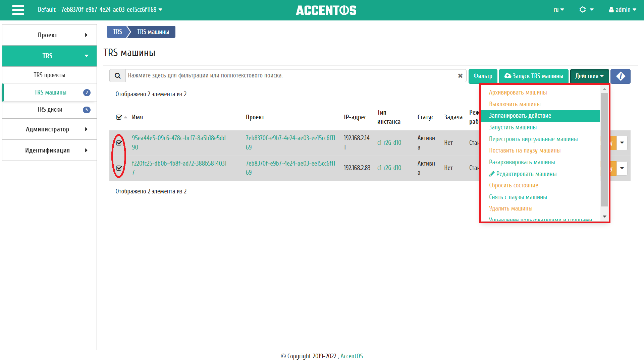Image resolution: width=644 pixels, height=362 pixels.
Task: Choose Удалить машины from actions menu
Action: (x=511, y=208)
